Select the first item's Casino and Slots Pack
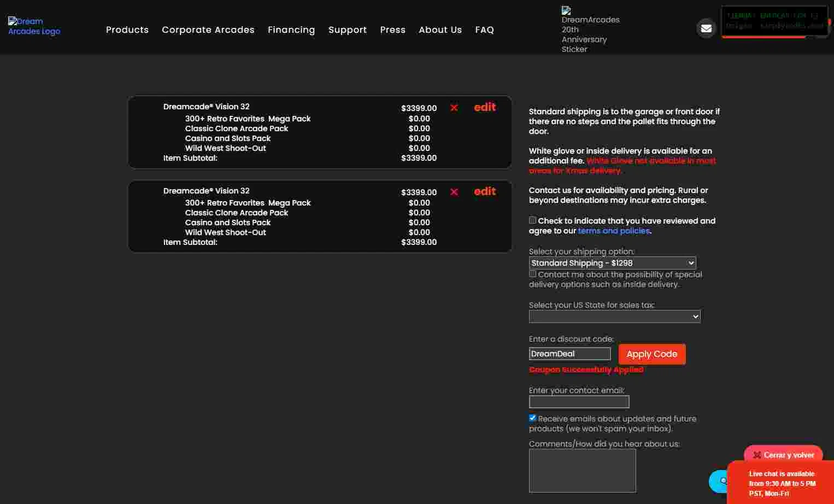 point(228,138)
